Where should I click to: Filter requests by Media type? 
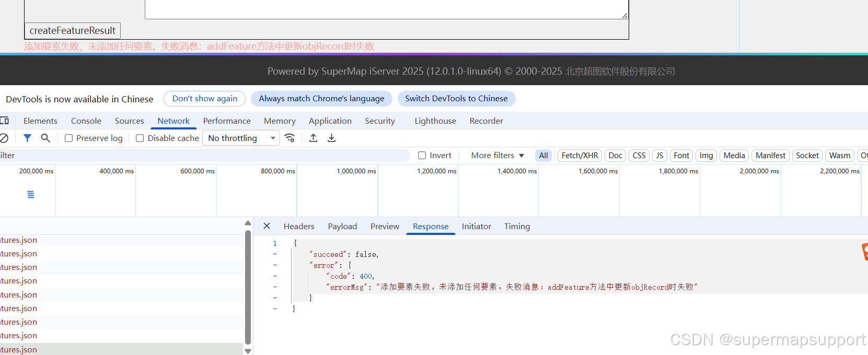pos(734,156)
